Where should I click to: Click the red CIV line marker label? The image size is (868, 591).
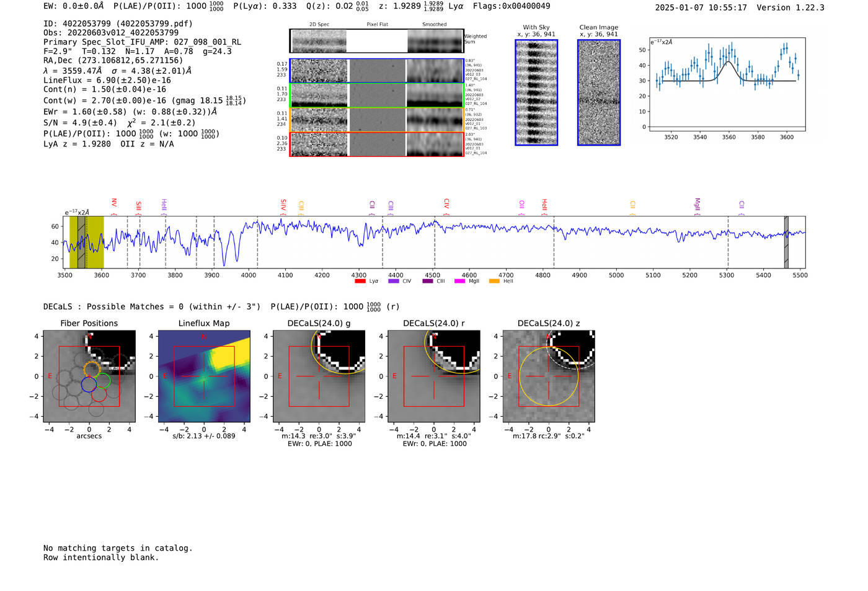pos(446,204)
